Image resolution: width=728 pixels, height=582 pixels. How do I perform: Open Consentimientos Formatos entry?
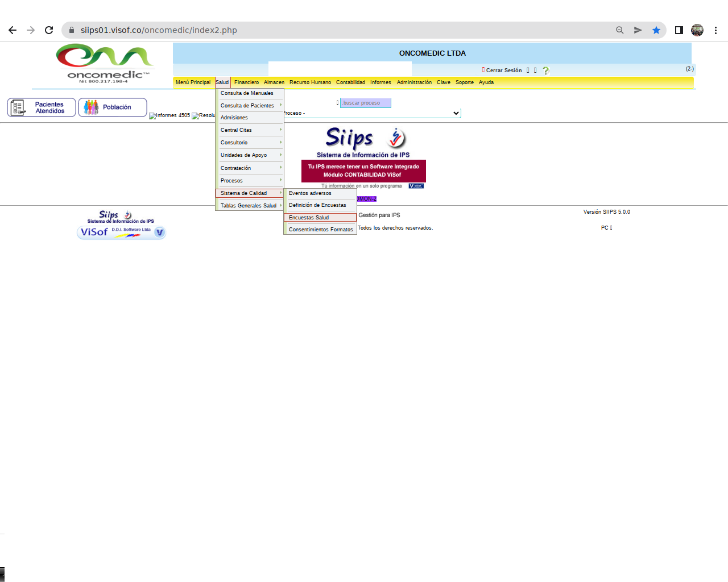[x=320, y=230]
